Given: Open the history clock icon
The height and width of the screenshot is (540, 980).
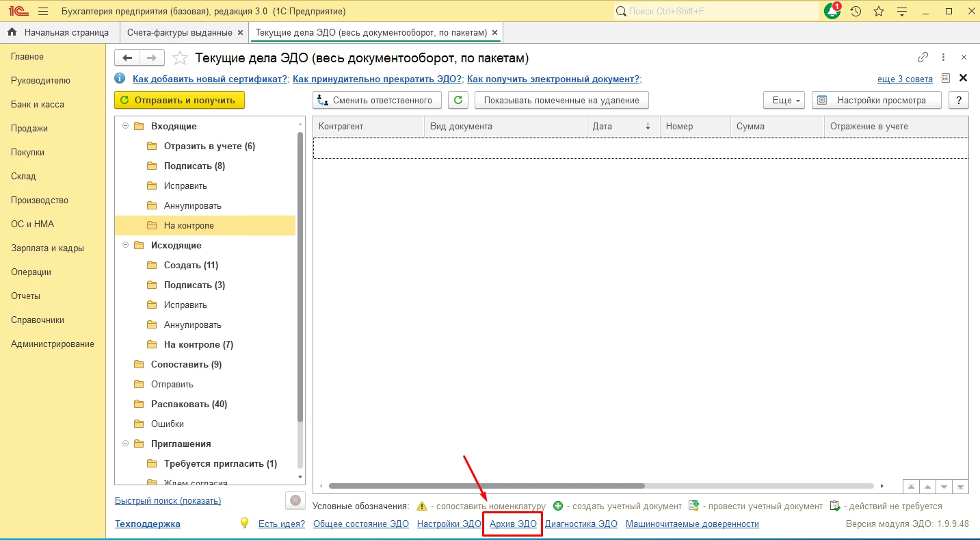Looking at the screenshot, I should pyautogui.click(x=856, y=12).
